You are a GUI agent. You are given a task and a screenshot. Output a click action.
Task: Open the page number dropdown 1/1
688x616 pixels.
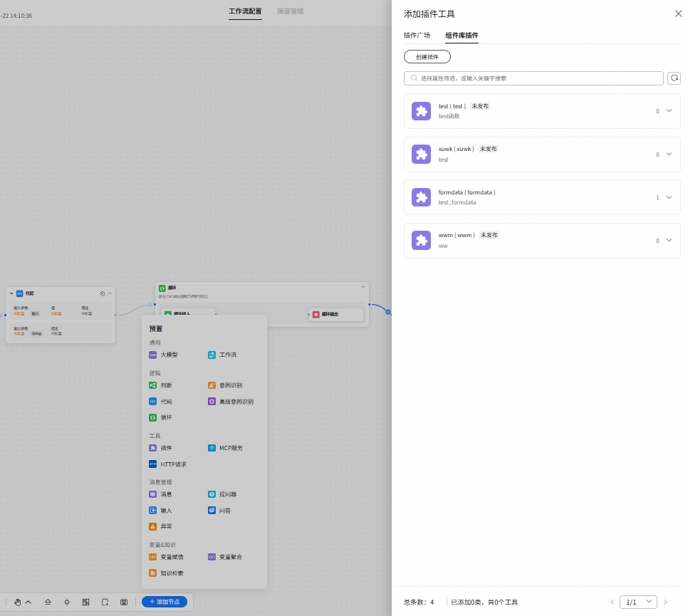click(638, 602)
